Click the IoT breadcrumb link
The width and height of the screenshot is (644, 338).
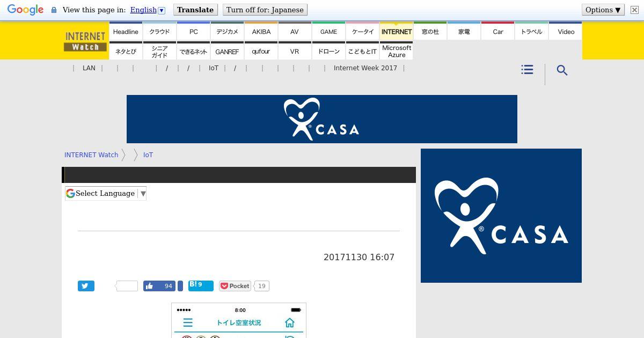tap(148, 155)
